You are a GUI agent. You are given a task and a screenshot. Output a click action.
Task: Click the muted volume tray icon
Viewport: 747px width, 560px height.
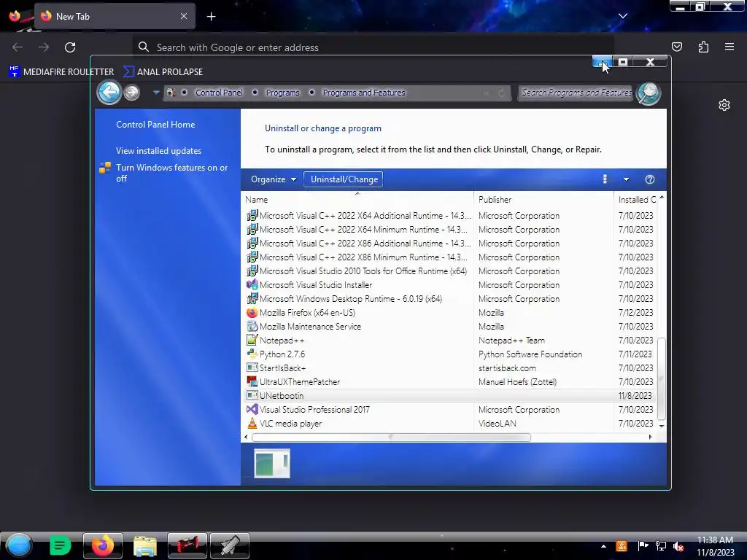[678, 546]
